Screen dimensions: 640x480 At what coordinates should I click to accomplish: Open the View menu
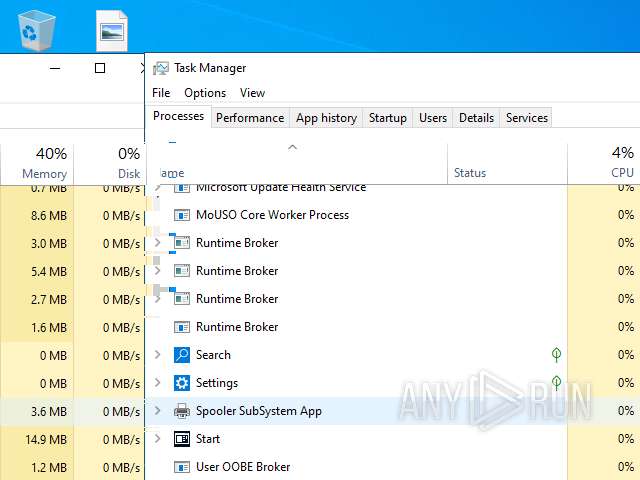pyautogui.click(x=252, y=93)
